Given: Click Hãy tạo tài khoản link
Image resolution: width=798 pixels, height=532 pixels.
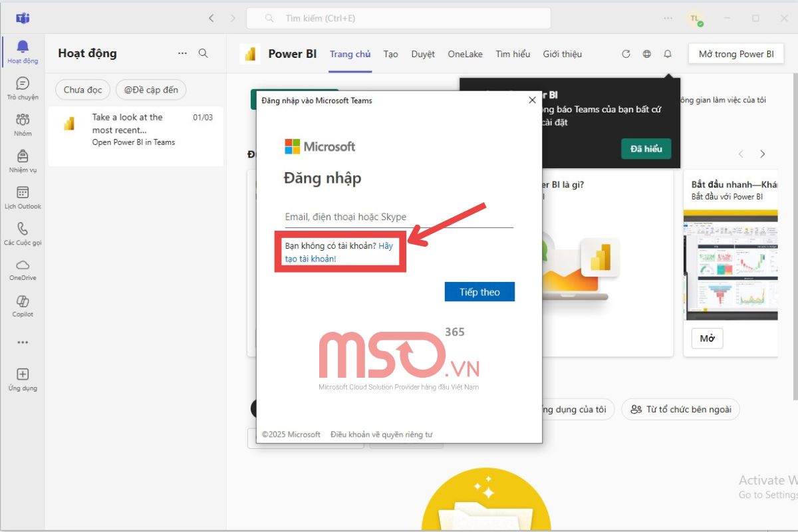Looking at the screenshot, I should click(338, 252).
